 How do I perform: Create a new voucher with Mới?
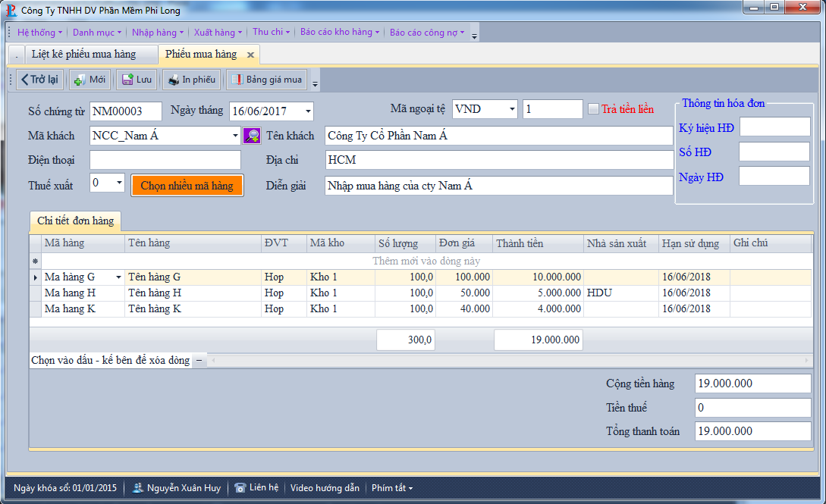click(x=90, y=80)
